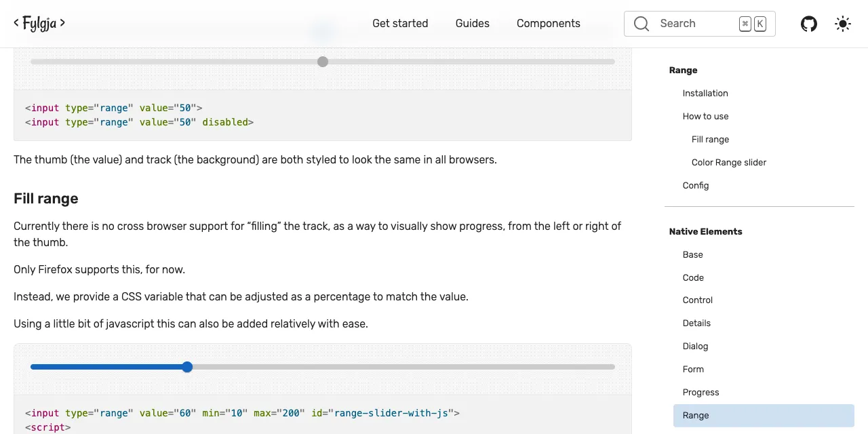Open the Get started page

(400, 23)
